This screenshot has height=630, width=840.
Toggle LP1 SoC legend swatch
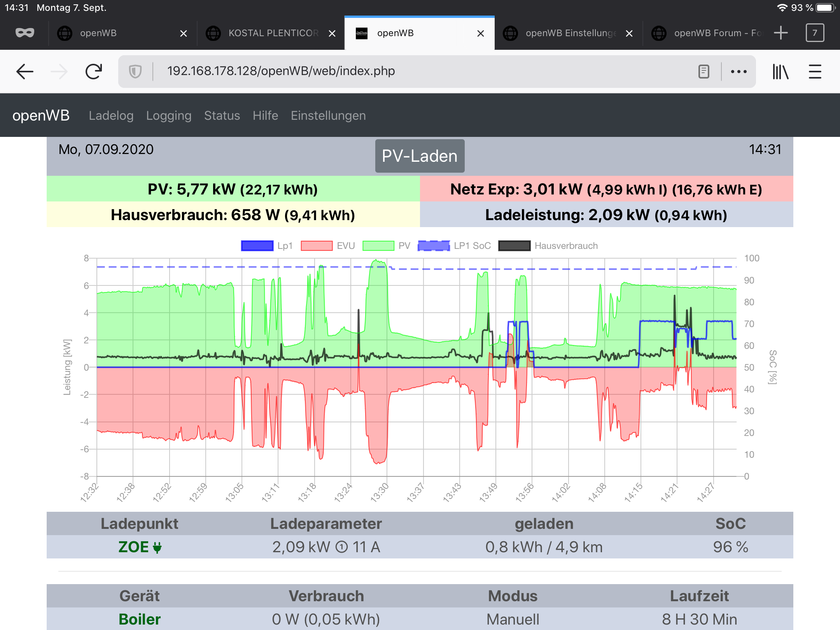click(x=434, y=246)
